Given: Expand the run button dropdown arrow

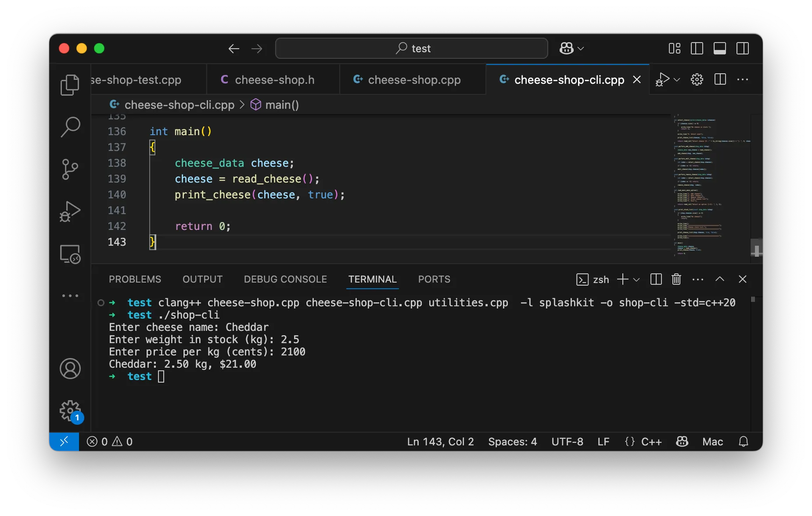Looking at the screenshot, I should (677, 79).
